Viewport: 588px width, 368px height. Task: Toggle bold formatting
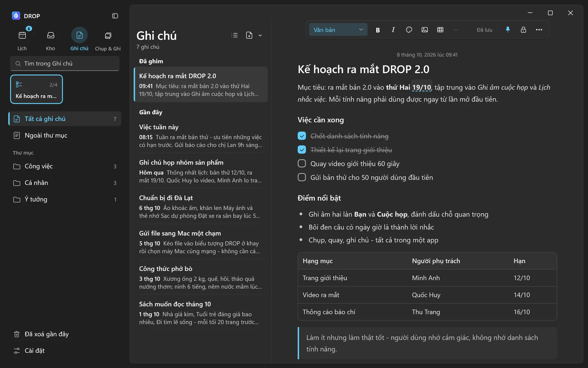[x=378, y=30]
